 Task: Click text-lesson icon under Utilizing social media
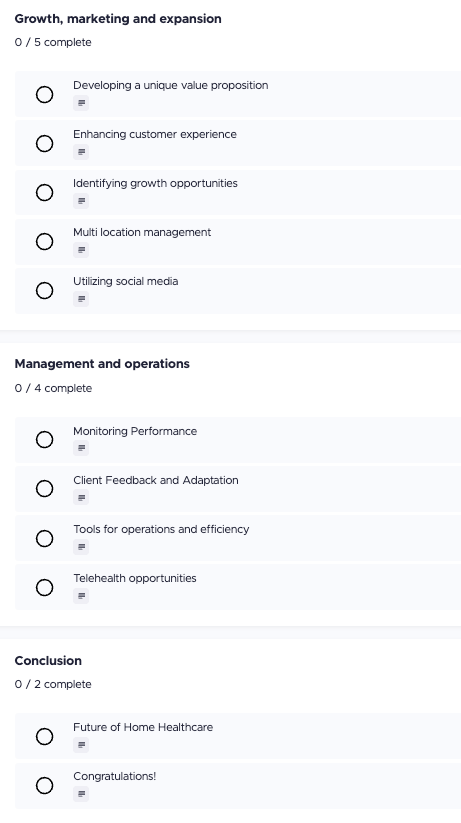pyautogui.click(x=81, y=299)
